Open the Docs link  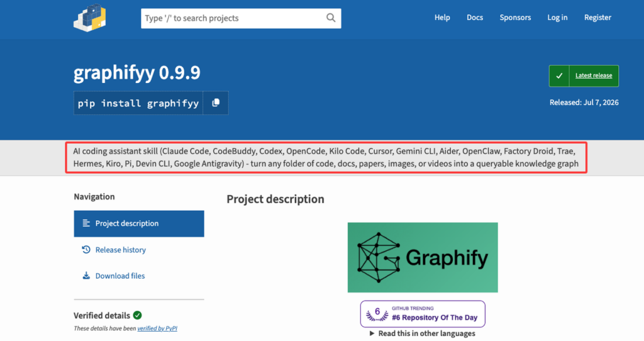click(474, 17)
